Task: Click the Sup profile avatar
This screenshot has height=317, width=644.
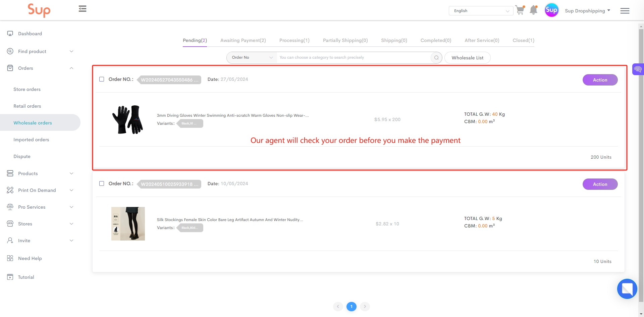Action: [551, 10]
